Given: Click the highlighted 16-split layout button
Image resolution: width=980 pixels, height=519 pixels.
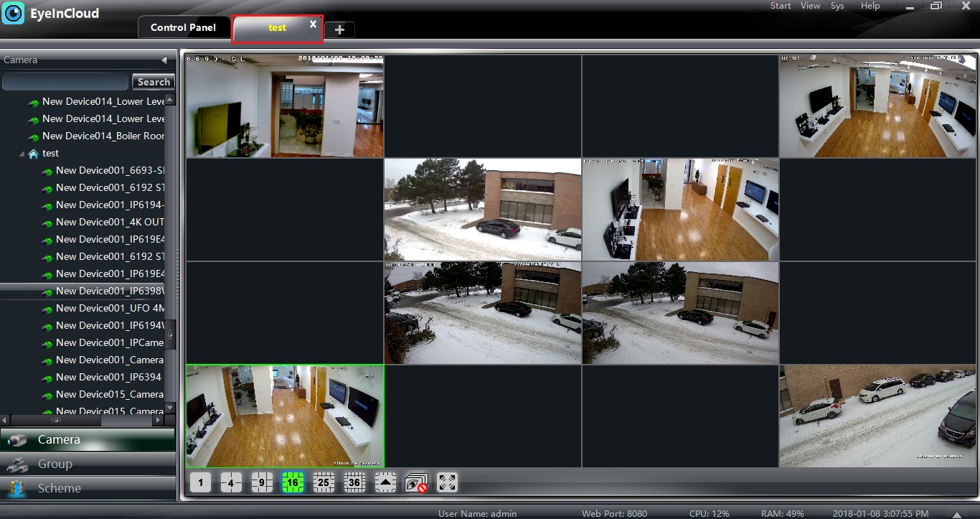Looking at the screenshot, I should (293, 483).
